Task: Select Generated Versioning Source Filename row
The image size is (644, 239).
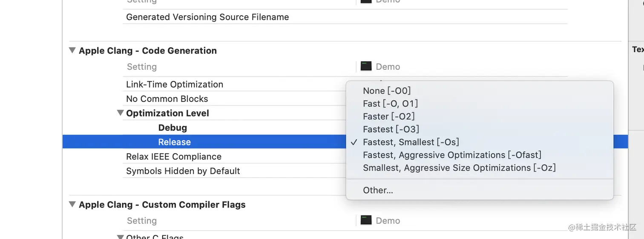Action: (x=207, y=17)
